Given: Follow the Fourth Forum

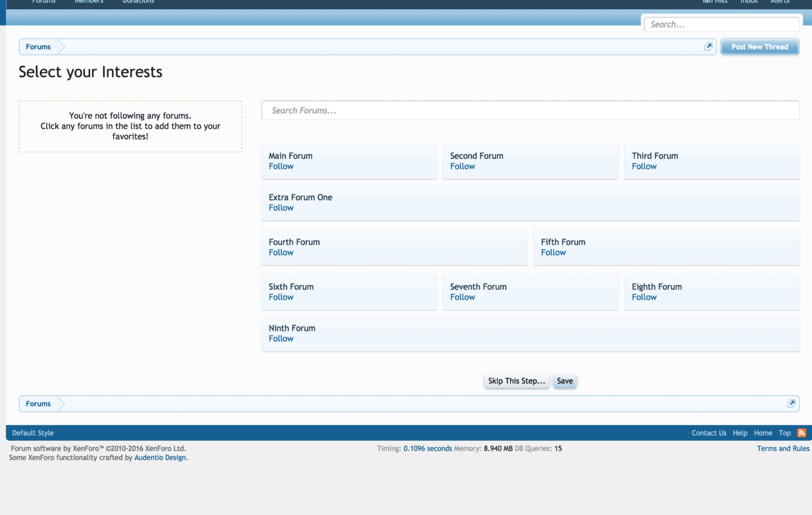Looking at the screenshot, I should [281, 252].
